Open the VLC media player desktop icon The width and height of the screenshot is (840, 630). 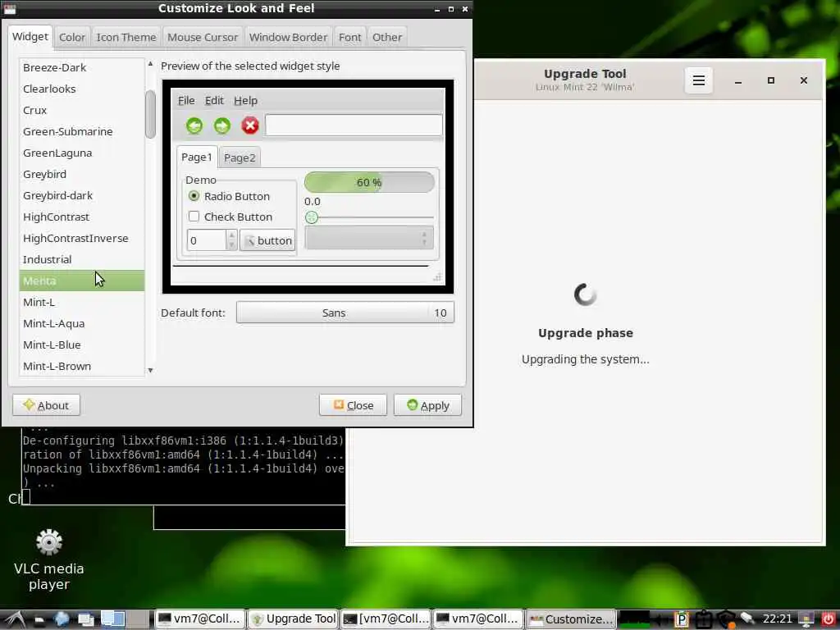tap(48, 559)
